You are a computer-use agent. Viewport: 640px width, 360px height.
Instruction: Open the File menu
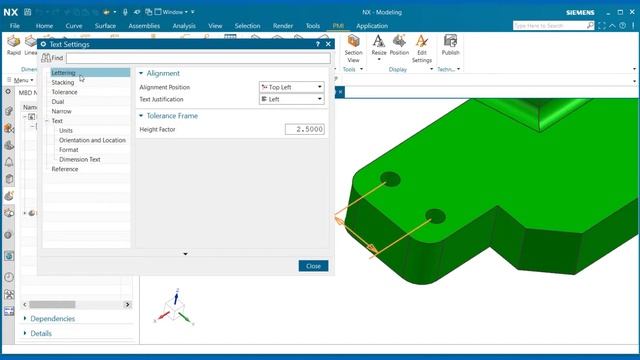click(15, 26)
